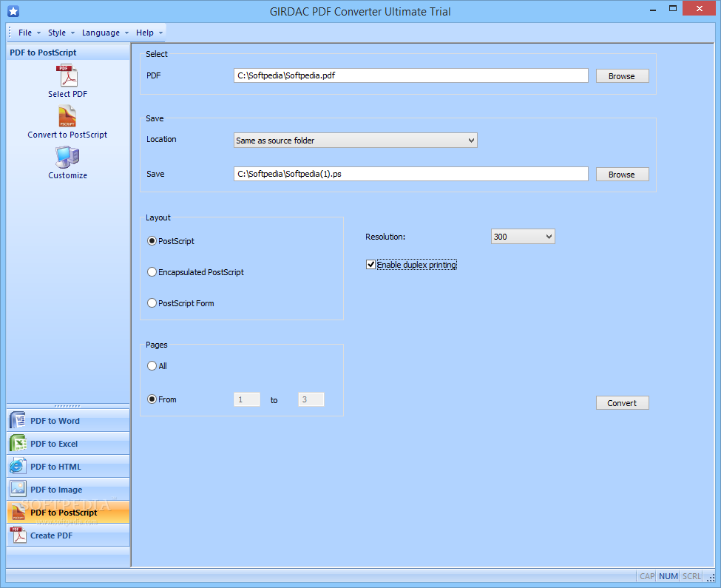Click the PDF to PostScript panel icon
The width and height of the screenshot is (721, 588).
click(x=18, y=512)
